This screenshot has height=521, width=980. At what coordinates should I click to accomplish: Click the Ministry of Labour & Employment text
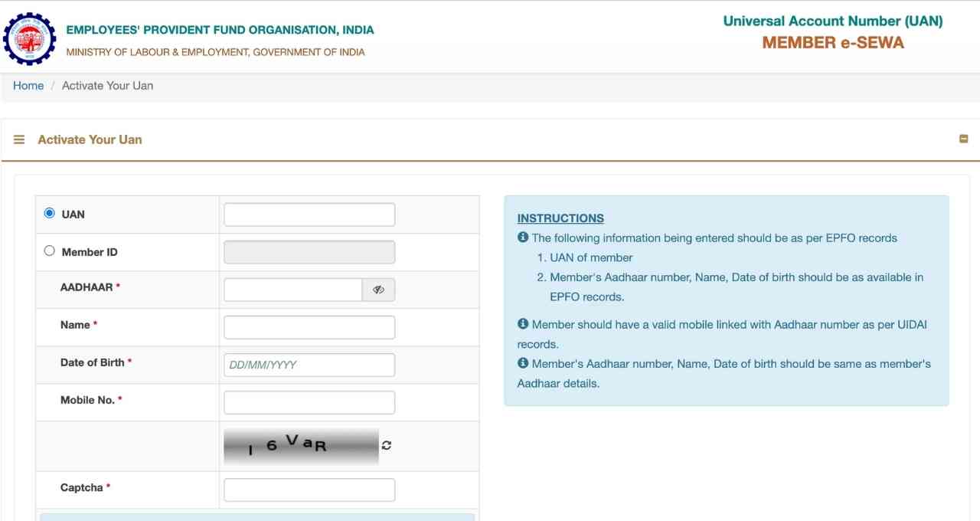pyautogui.click(x=216, y=52)
